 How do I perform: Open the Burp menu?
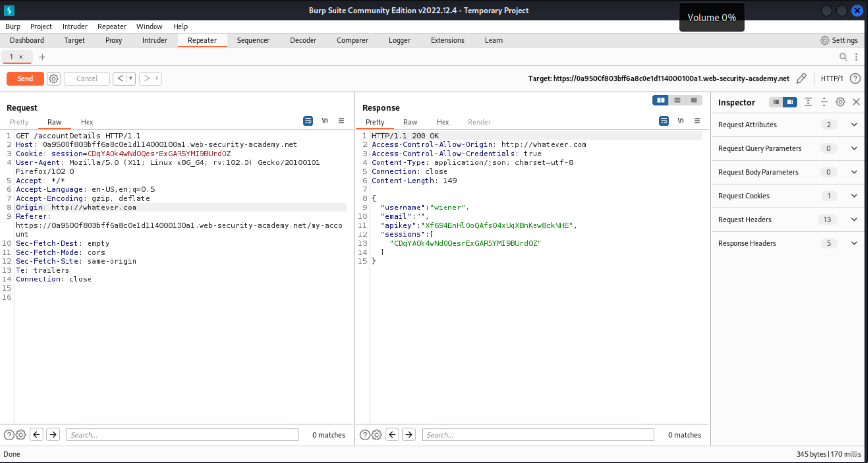(13, 26)
